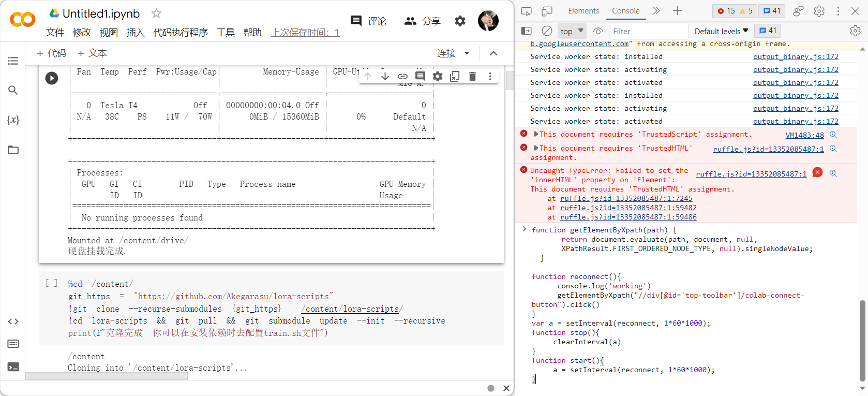Move the selected cell up
Screen dimensions: 868x396
pyautogui.click(x=368, y=77)
